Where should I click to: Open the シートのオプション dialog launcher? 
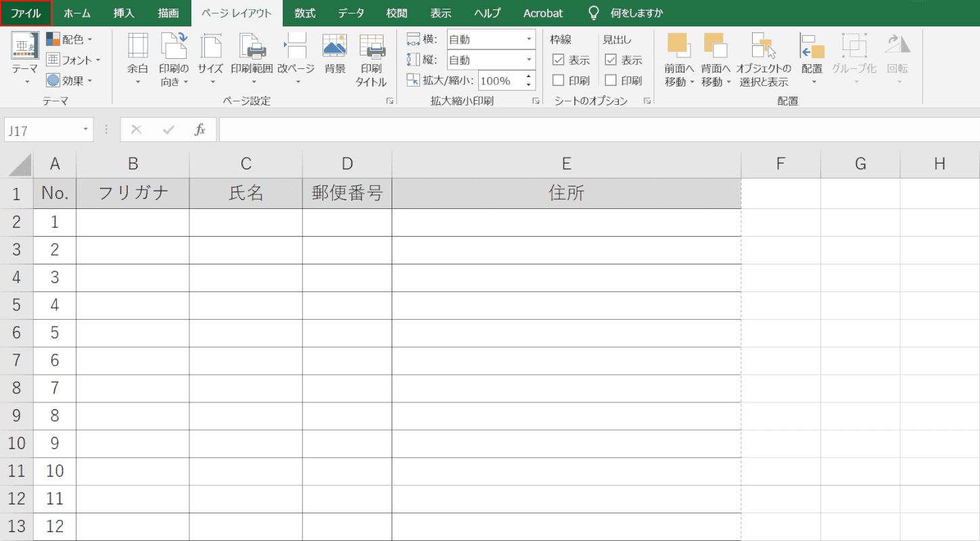point(647,101)
